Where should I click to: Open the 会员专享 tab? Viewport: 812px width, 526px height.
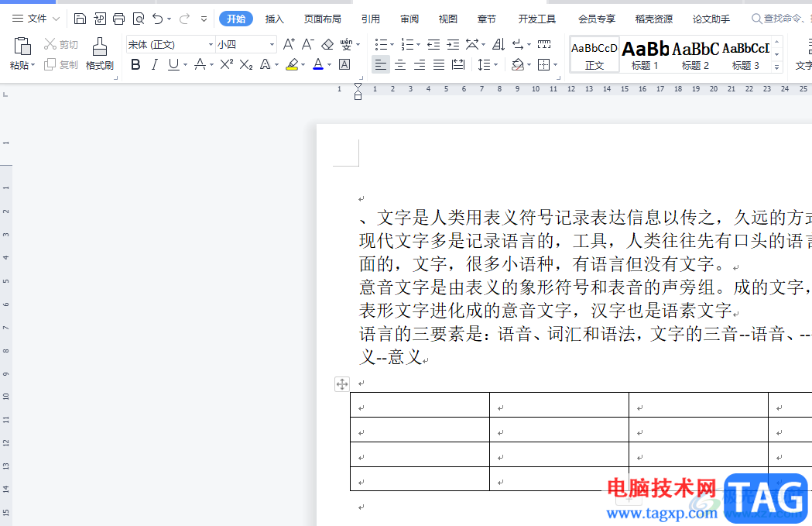click(597, 19)
